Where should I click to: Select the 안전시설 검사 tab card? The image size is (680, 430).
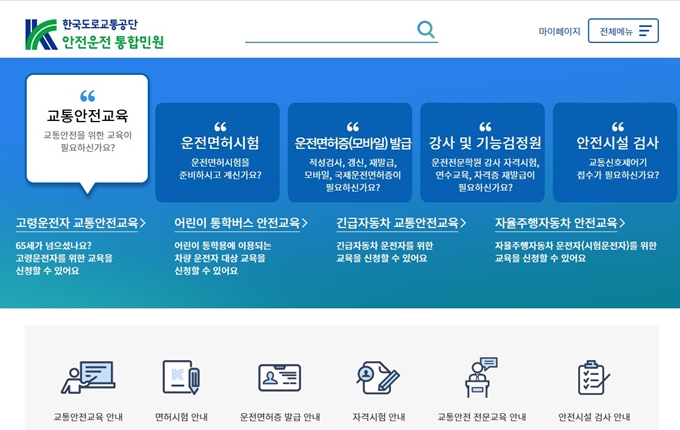[x=615, y=152]
